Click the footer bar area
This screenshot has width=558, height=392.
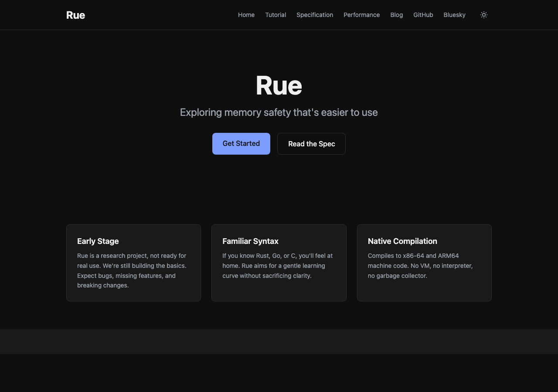tap(279, 341)
